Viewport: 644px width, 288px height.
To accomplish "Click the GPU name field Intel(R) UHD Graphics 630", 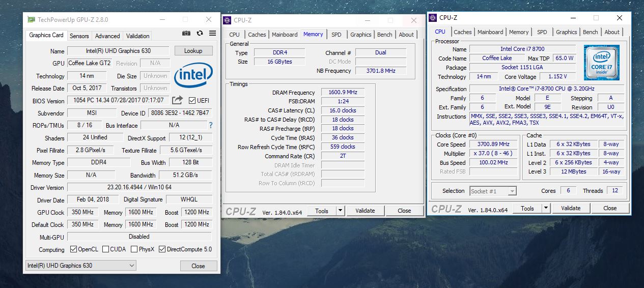I will 119,51.
